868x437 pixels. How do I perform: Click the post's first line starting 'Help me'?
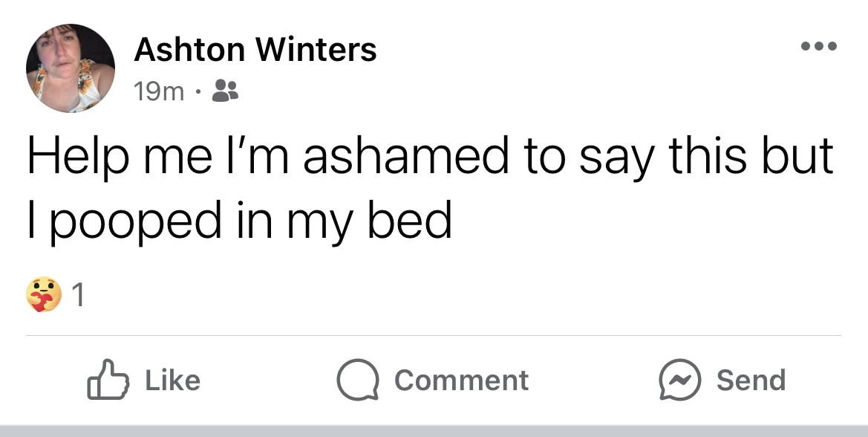[429, 158]
